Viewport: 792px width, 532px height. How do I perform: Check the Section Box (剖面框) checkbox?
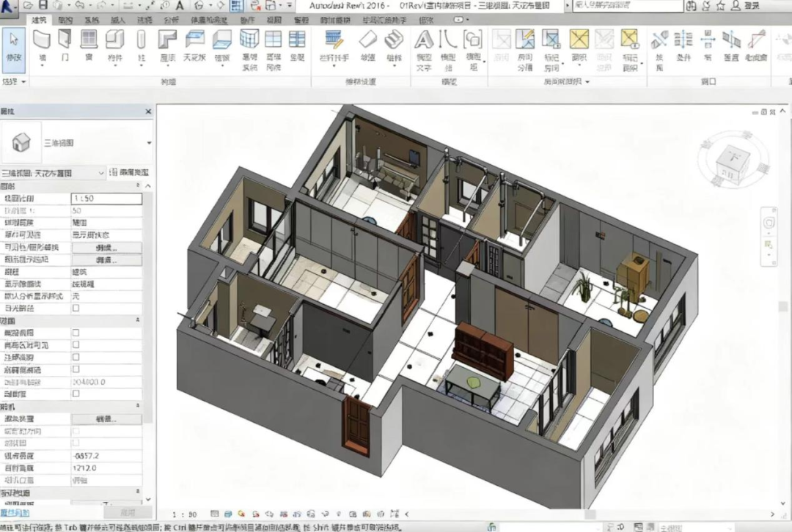(76, 394)
